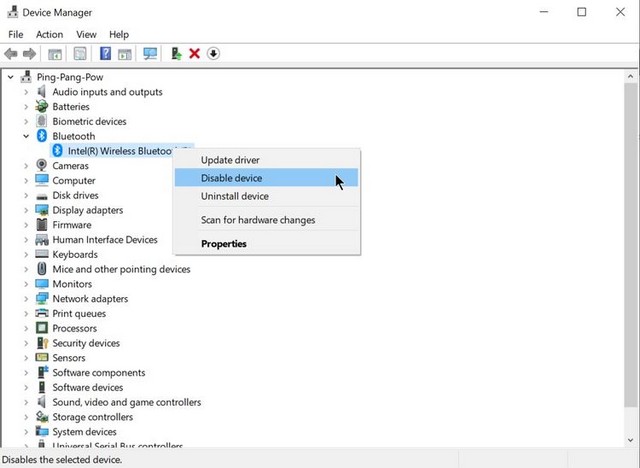Collapse the Bluetooth category
Image resolution: width=640 pixels, height=468 pixels.
click(x=26, y=136)
